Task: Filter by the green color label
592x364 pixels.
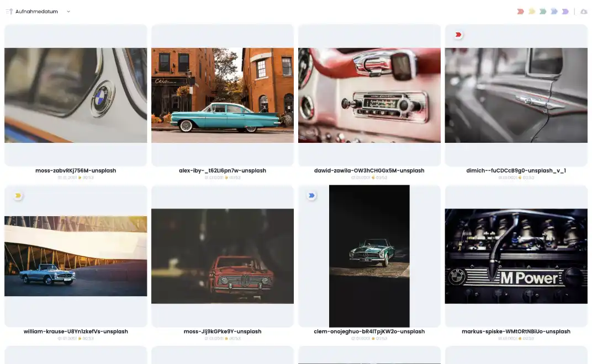Action: point(543,12)
